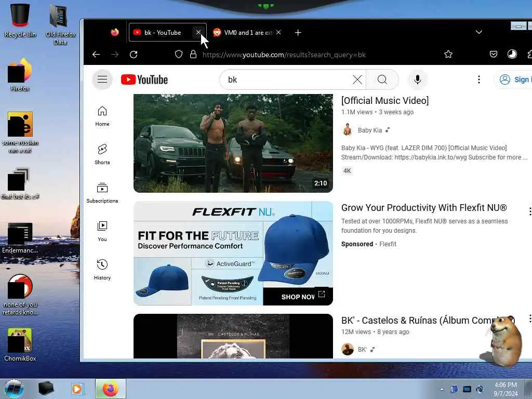The image size is (532, 399).
Task: Start voice search with microphone button
Action: [418, 79]
